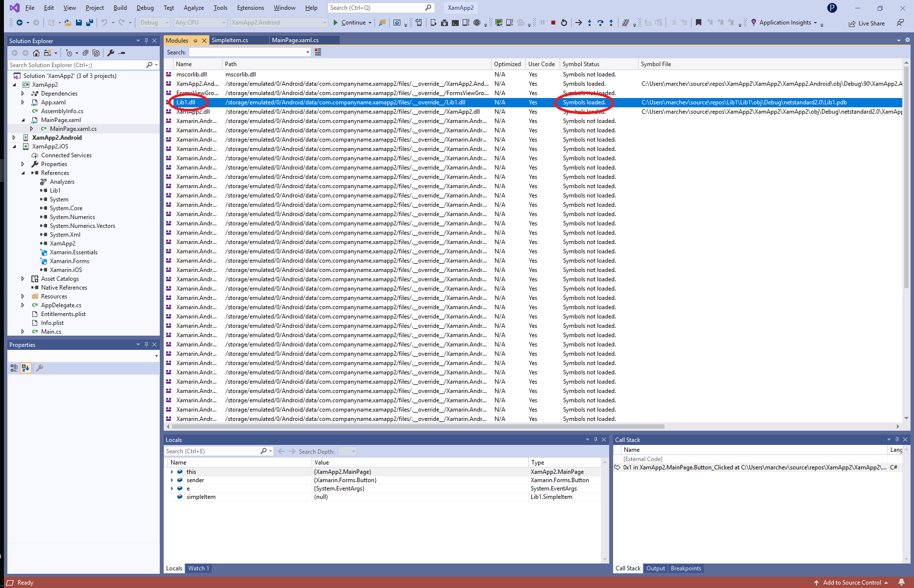Screen dimensions: 914x588
Task: Expand the XamApp2.Android project node
Action: click(14, 138)
